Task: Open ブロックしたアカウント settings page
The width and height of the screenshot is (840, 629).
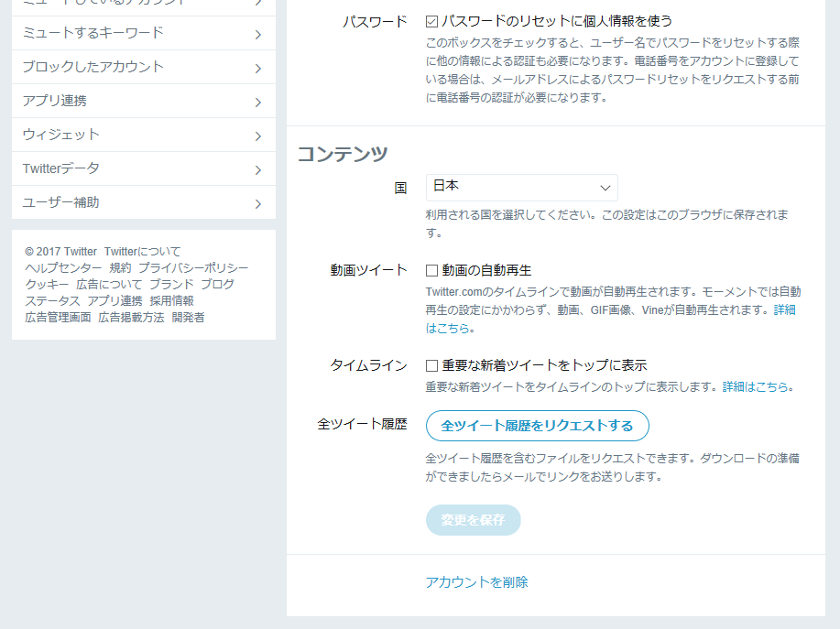Action: (96, 67)
